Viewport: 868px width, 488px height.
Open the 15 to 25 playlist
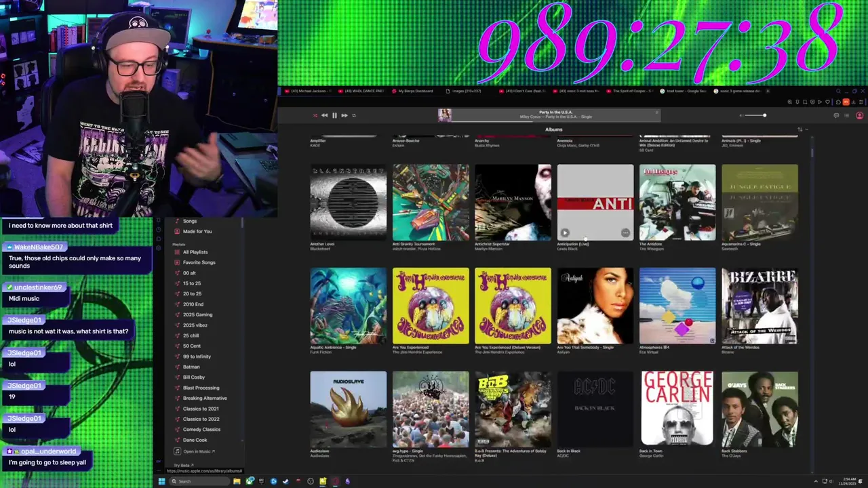click(x=192, y=283)
